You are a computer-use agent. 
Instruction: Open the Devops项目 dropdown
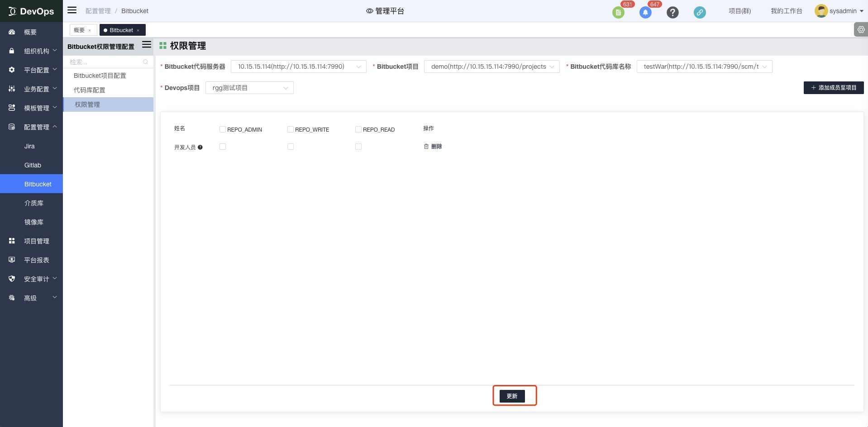[x=249, y=88]
